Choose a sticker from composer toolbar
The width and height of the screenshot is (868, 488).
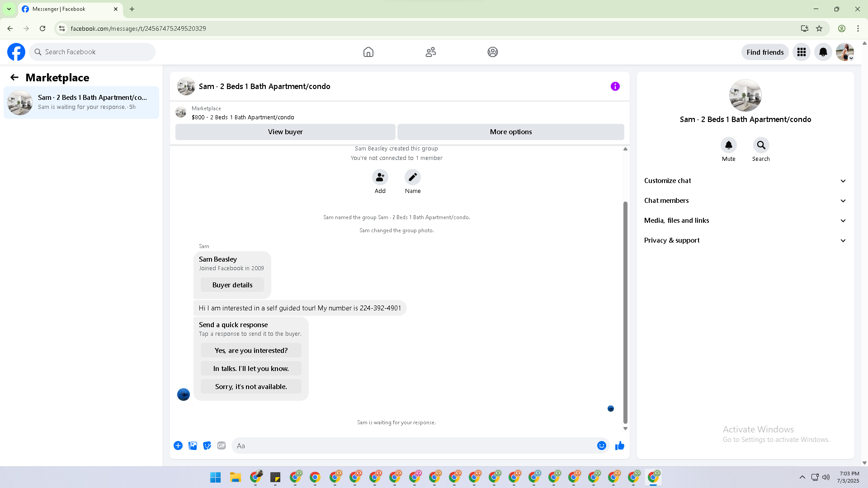[207, 446]
